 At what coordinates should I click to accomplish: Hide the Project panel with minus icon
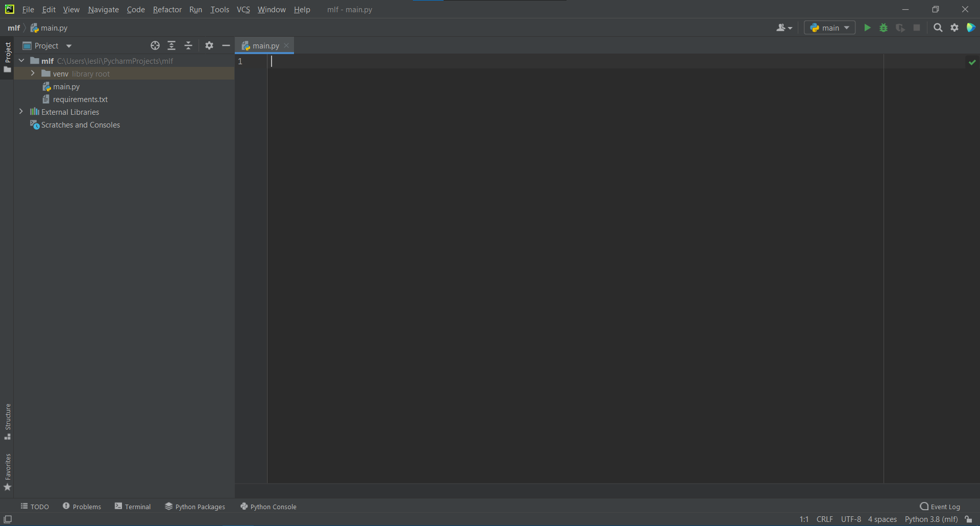click(x=226, y=45)
